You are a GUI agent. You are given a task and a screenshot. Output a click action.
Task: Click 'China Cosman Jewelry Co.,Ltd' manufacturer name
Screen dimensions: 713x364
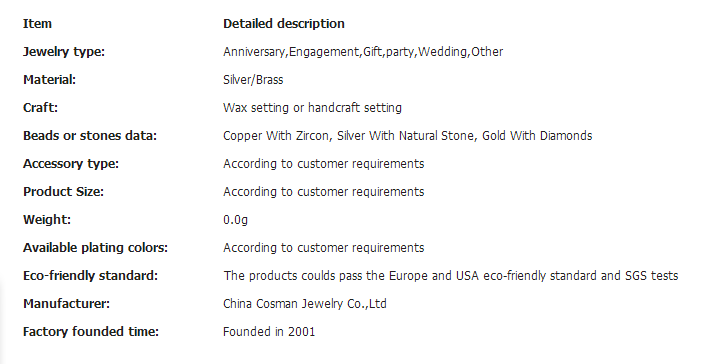point(305,303)
